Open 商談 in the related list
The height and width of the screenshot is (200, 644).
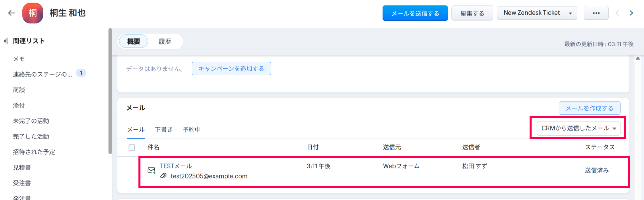pos(19,90)
